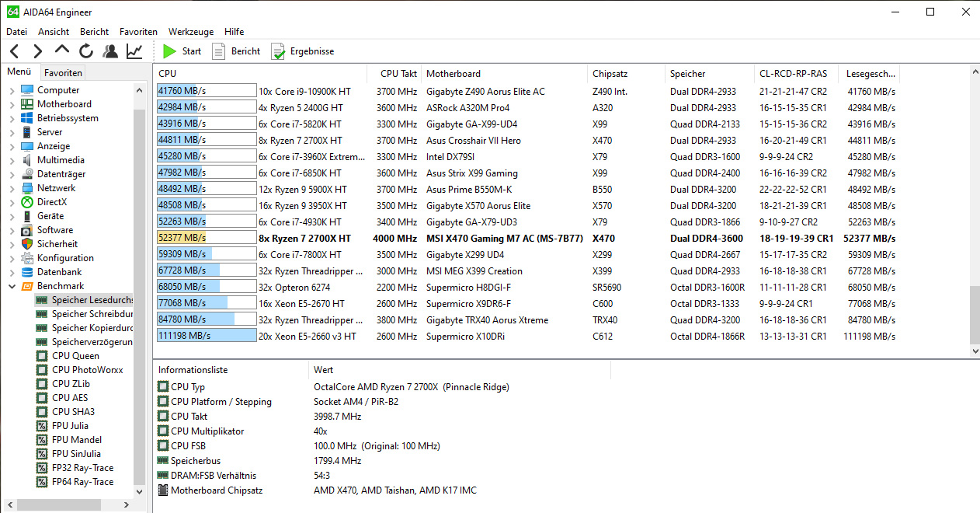Viewport: 980px width, 513px height.
Task: Click the highlighted 52377 MB/s result bar
Action: point(207,238)
